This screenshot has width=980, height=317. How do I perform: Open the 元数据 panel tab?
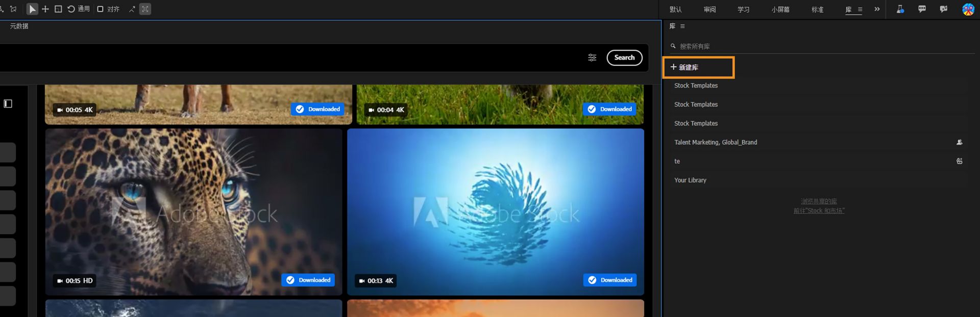point(19,26)
